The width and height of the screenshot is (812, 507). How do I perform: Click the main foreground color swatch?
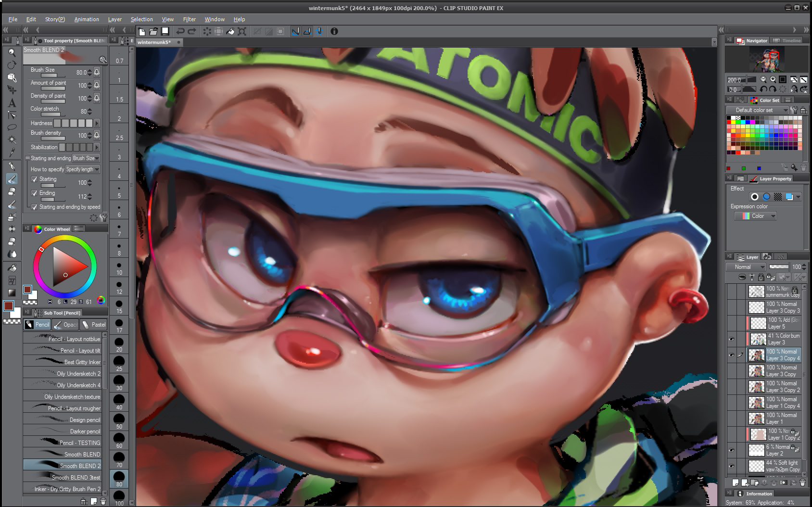9,306
